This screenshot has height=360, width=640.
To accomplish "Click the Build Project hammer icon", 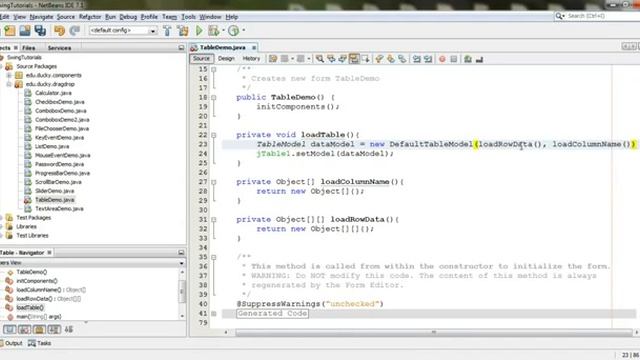I will [167, 31].
